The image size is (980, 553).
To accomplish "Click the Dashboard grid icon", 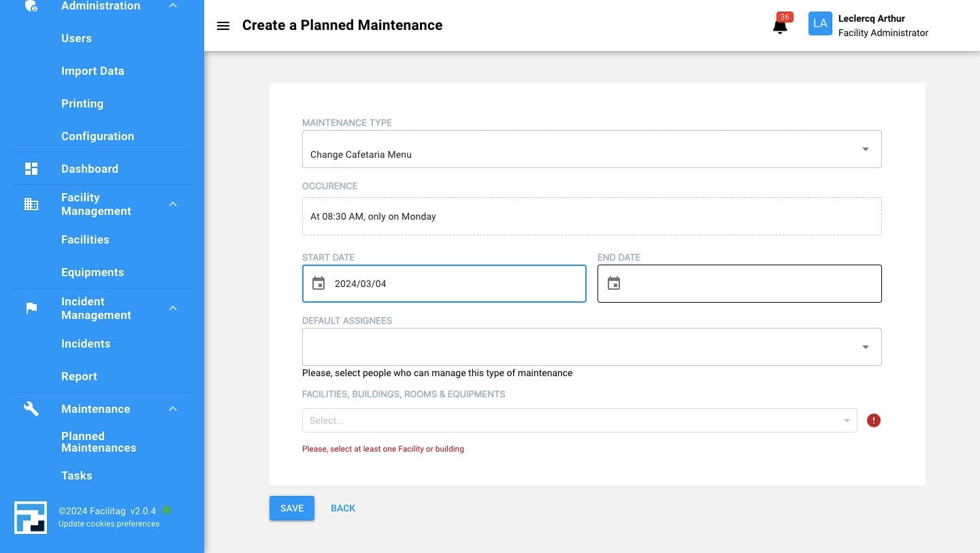I will click(x=31, y=168).
